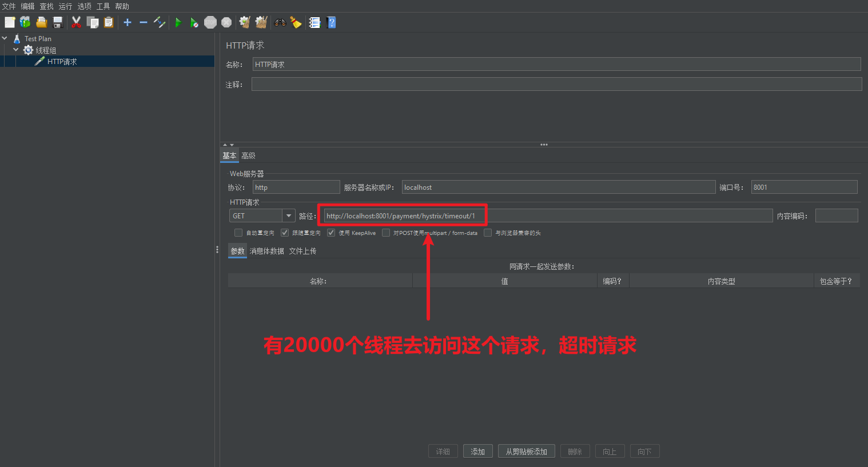This screenshot has width=868, height=467.
Task: Click the 从剪贴板添加 button
Action: point(526,451)
